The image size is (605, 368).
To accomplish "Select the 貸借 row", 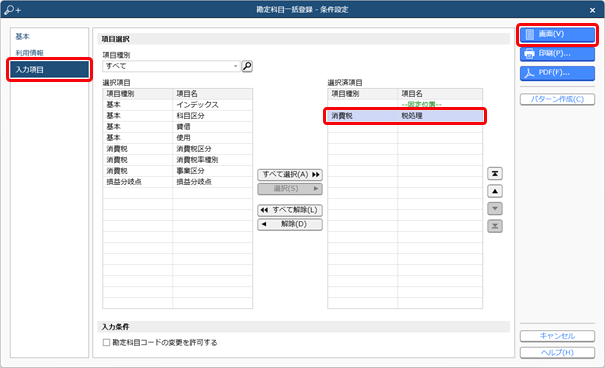I will point(177,127).
